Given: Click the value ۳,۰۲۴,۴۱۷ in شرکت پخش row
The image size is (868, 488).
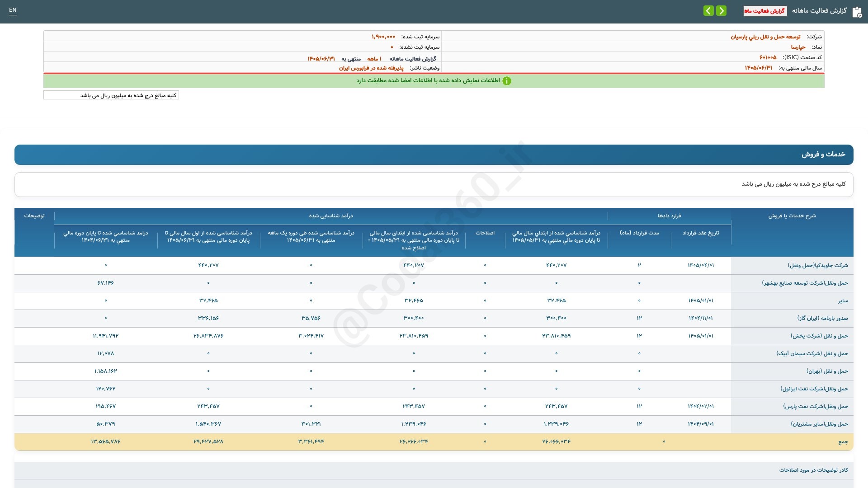Looking at the screenshot, I should tap(311, 336).
